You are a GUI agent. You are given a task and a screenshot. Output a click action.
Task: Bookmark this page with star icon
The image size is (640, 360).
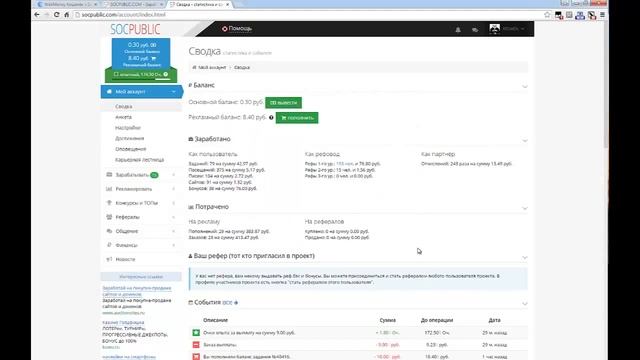point(547,15)
